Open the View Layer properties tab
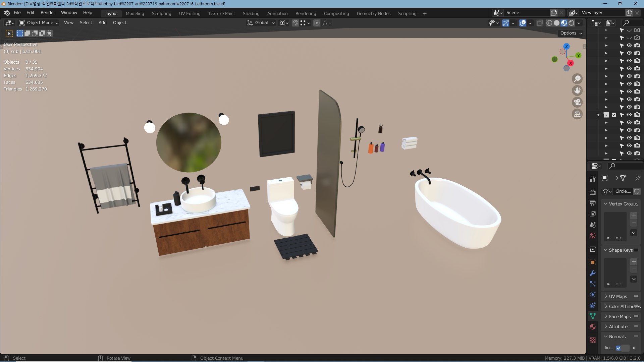 (x=593, y=214)
